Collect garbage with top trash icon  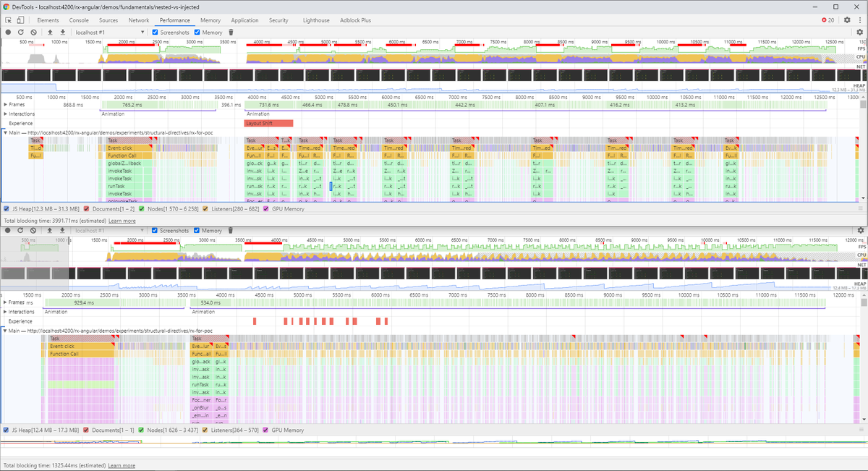click(x=231, y=32)
